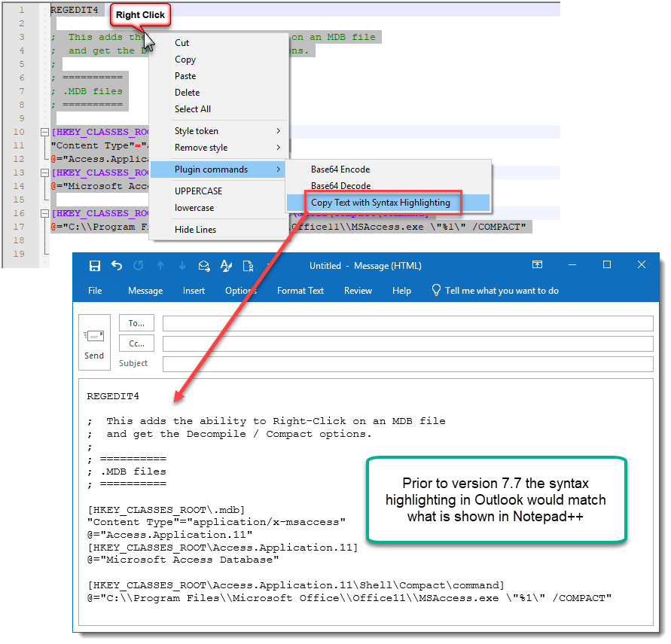
Task: Click '@="Microsoft Access Database"' in the email body
Action: point(183,560)
